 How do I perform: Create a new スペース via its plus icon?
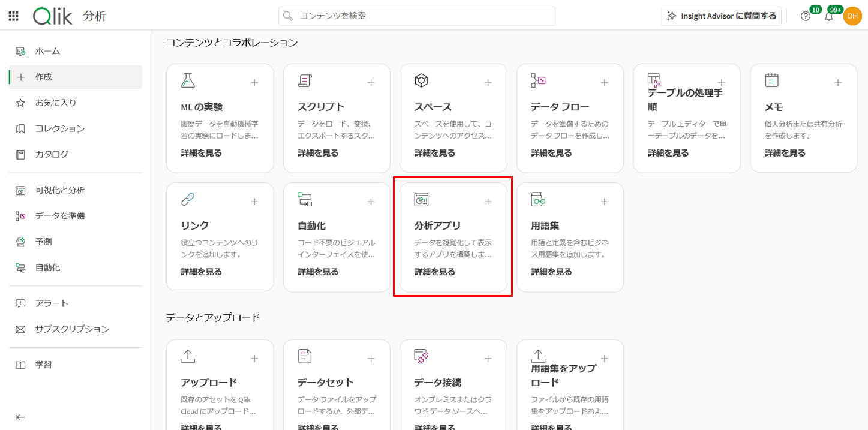click(x=488, y=83)
